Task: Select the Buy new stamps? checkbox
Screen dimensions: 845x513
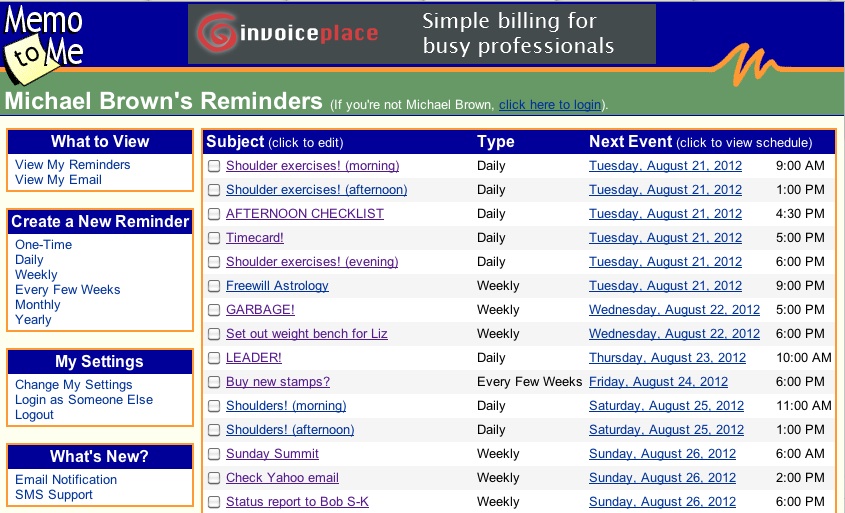Action: click(x=214, y=382)
